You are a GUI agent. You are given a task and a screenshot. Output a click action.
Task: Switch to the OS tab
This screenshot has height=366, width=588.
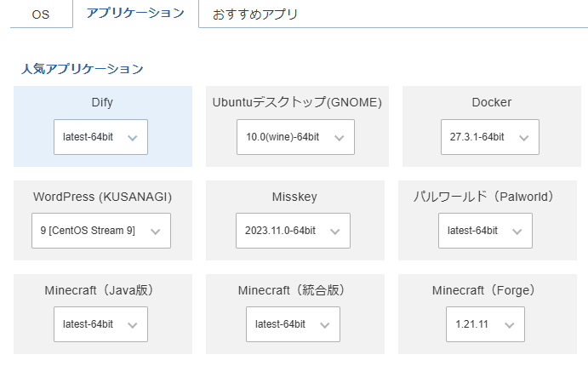point(41,14)
